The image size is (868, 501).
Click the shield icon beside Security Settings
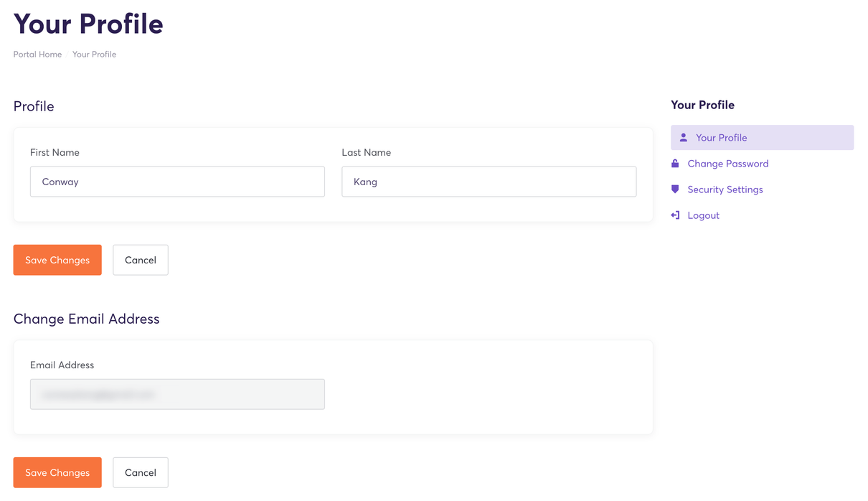pos(675,189)
